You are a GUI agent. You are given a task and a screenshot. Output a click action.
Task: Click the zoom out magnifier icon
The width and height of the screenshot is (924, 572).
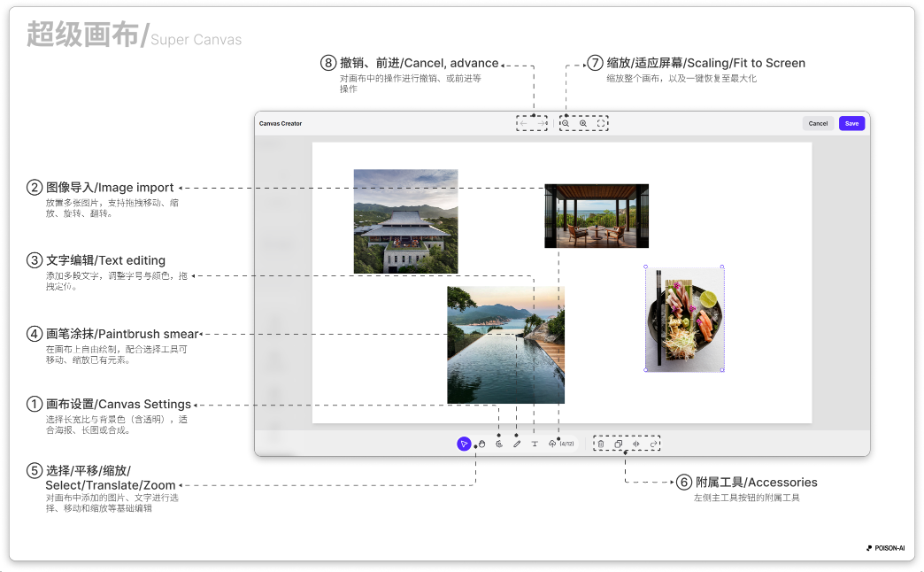(x=565, y=123)
